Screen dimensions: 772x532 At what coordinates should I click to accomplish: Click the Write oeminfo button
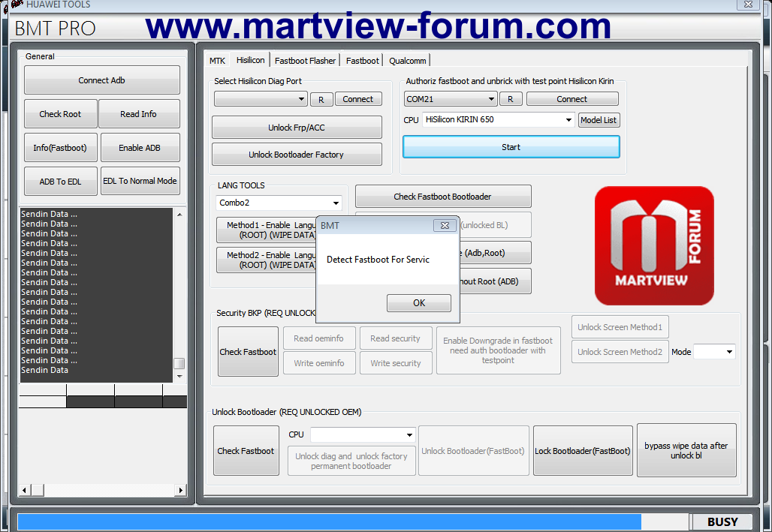coord(319,362)
